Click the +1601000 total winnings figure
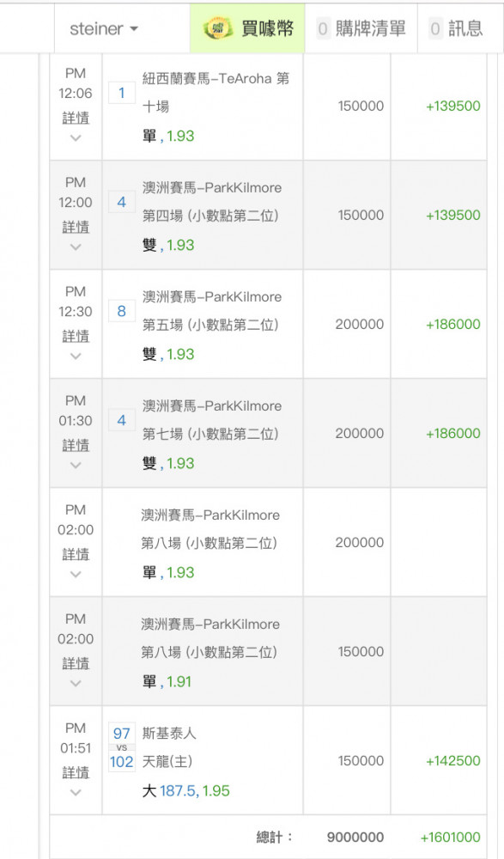The image size is (504, 859). [x=450, y=837]
